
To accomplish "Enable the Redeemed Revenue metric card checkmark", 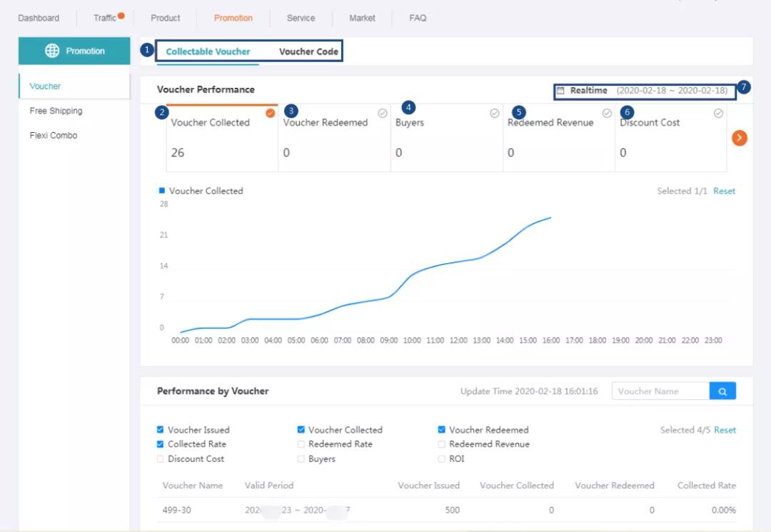I will pos(607,113).
